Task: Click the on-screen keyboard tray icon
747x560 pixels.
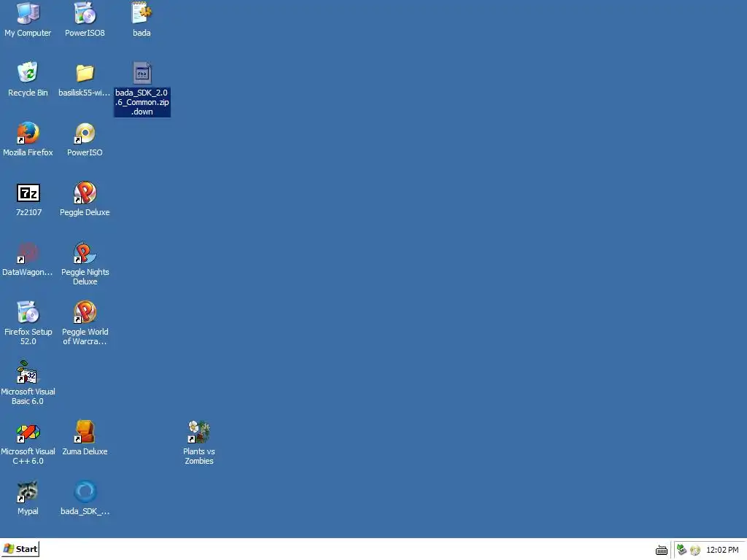Action: pyautogui.click(x=661, y=550)
